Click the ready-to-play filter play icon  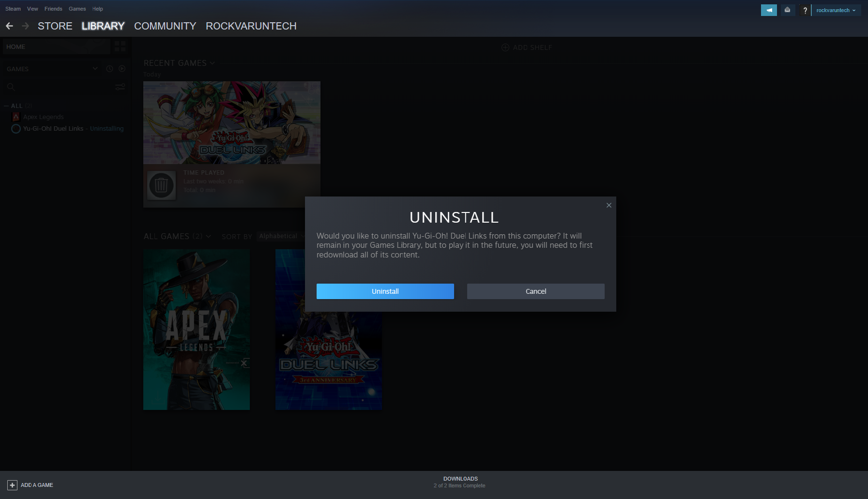pyautogui.click(x=122, y=69)
